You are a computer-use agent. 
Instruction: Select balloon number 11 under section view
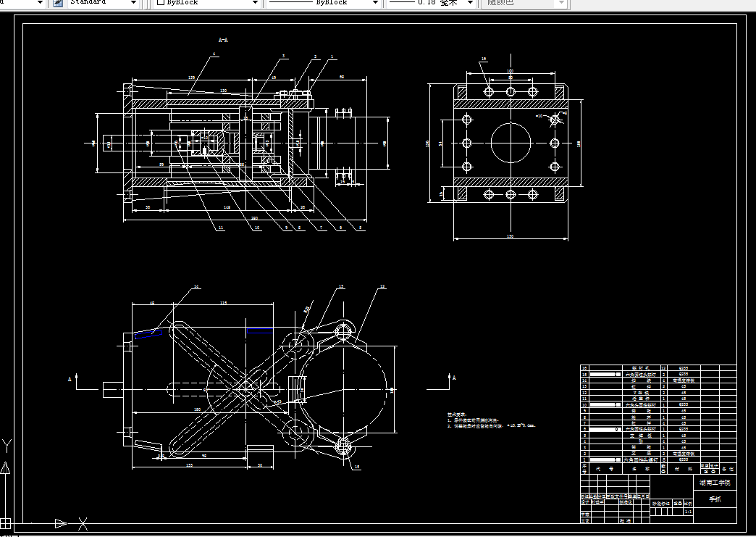[220, 228]
